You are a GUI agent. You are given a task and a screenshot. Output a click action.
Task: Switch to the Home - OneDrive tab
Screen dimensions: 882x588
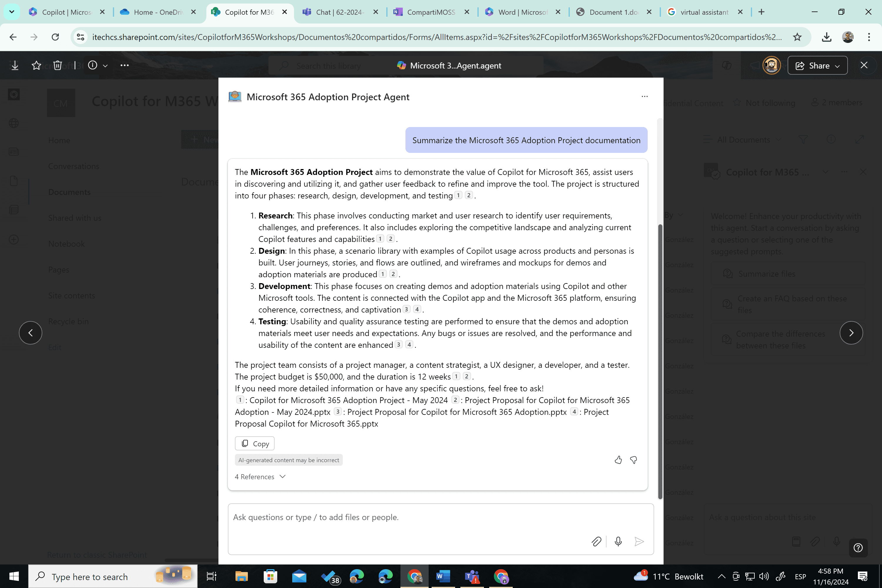(x=158, y=12)
